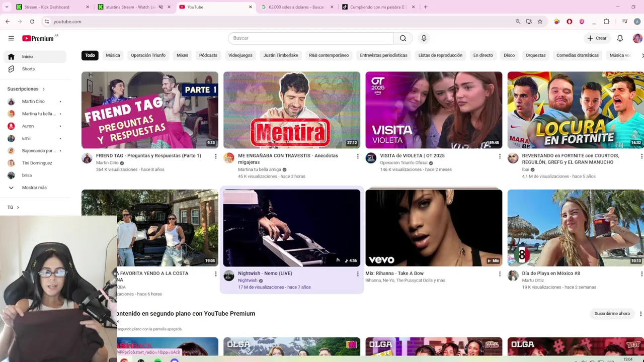
Task: Open options menu for Rihanna mix
Action: (500, 274)
